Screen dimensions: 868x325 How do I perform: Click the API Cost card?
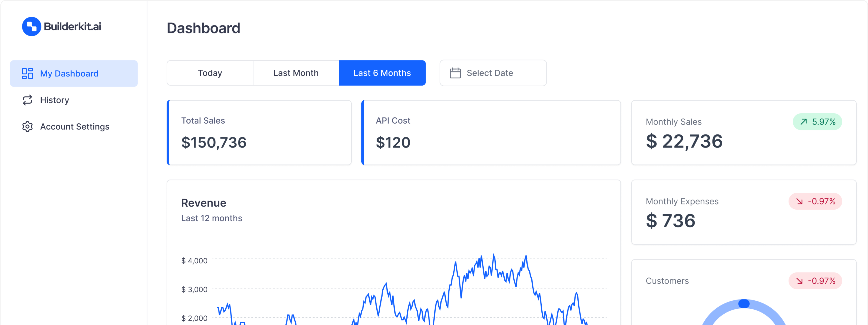[x=491, y=132]
